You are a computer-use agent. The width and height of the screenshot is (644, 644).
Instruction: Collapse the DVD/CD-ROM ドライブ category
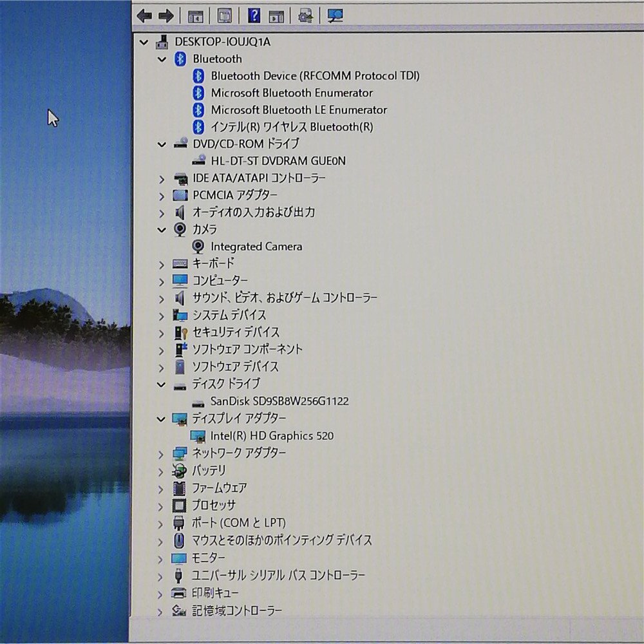[x=162, y=144]
